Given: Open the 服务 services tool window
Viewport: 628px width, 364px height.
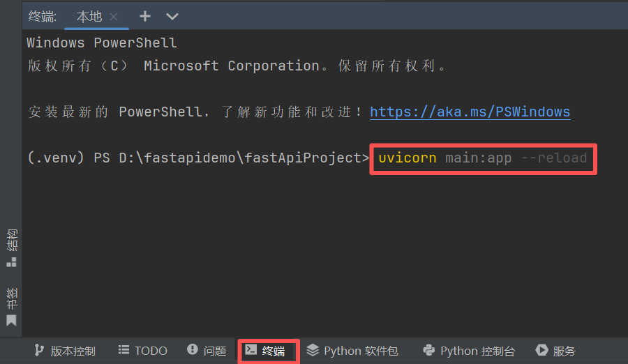Looking at the screenshot, I should pyautogui.click(x=555, y=351).
